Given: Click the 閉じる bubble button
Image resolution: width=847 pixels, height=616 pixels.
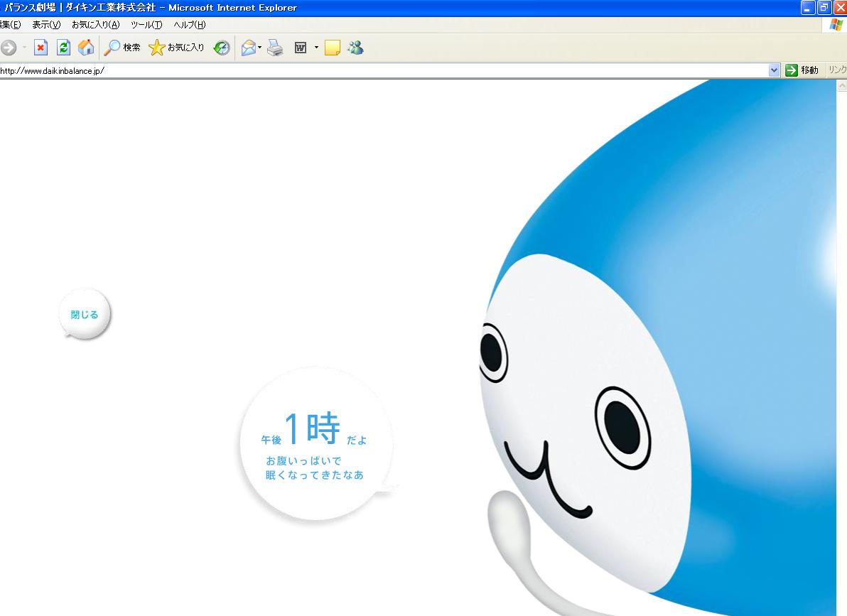Looking at the screenshot, I should (x=85, y=315).
